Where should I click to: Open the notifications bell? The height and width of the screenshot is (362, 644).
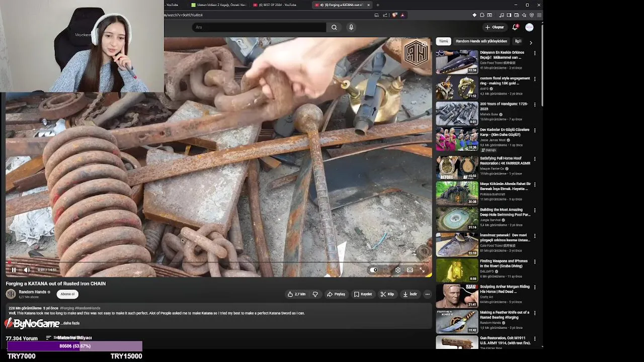coord(515,27)
